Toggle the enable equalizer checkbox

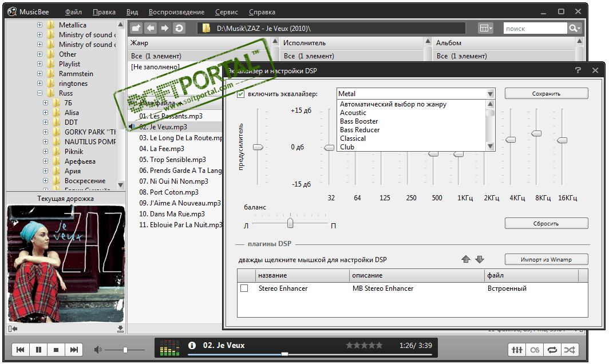(x=241, y=94)
